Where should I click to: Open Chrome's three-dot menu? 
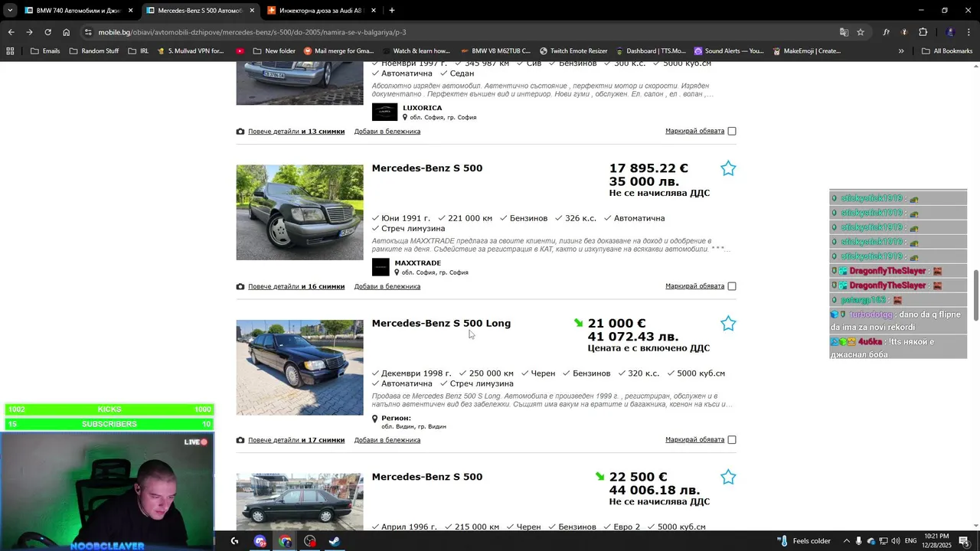[x=969, y=32]
